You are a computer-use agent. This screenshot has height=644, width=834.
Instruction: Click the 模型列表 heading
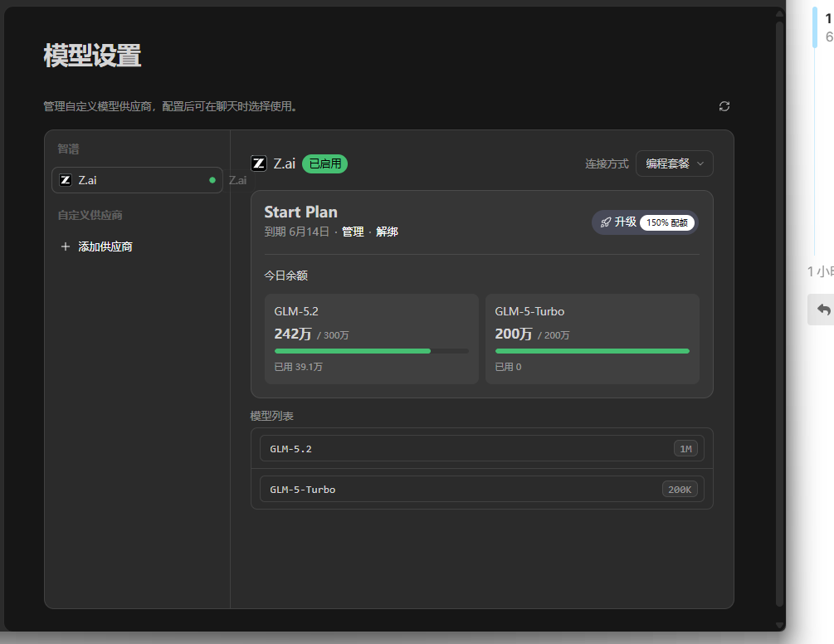(272, 416)
